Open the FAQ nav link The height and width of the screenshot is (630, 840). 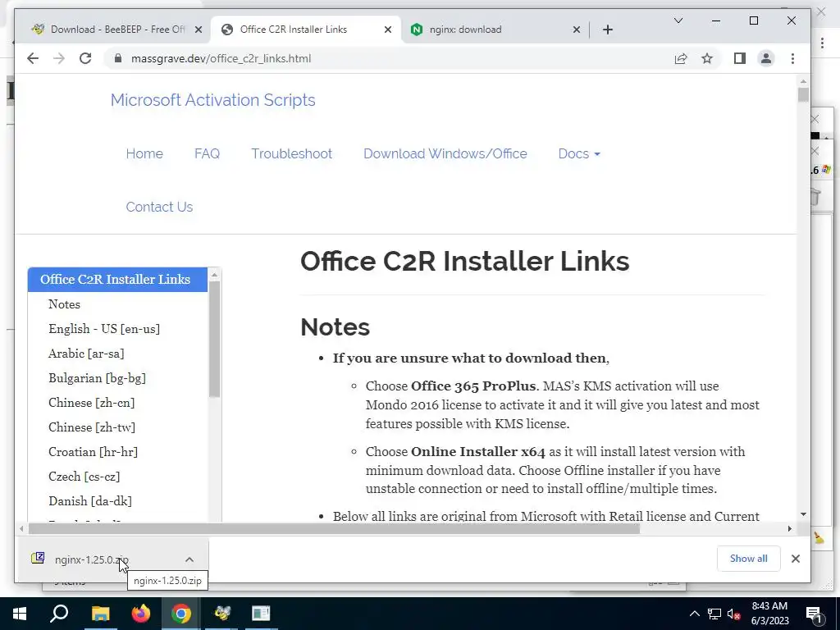(207, 153)
